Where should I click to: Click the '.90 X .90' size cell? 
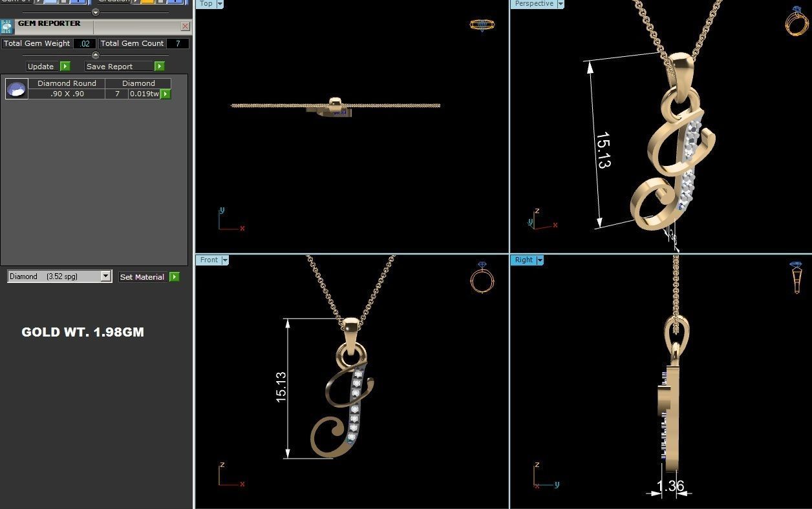(67, 94)
